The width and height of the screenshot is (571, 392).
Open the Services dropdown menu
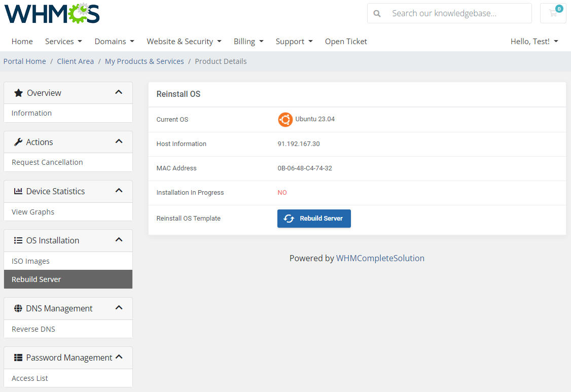63,41
